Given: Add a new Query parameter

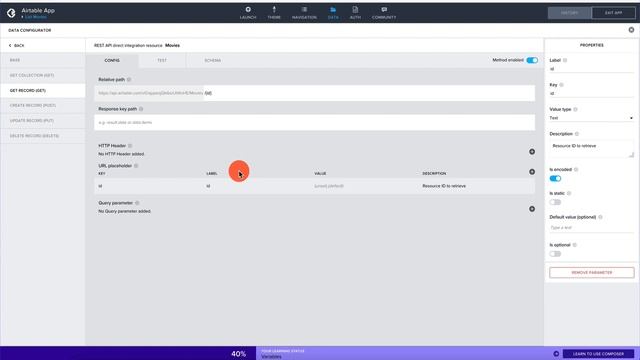Looking at the screenshot, I should (x=532, y=209).
